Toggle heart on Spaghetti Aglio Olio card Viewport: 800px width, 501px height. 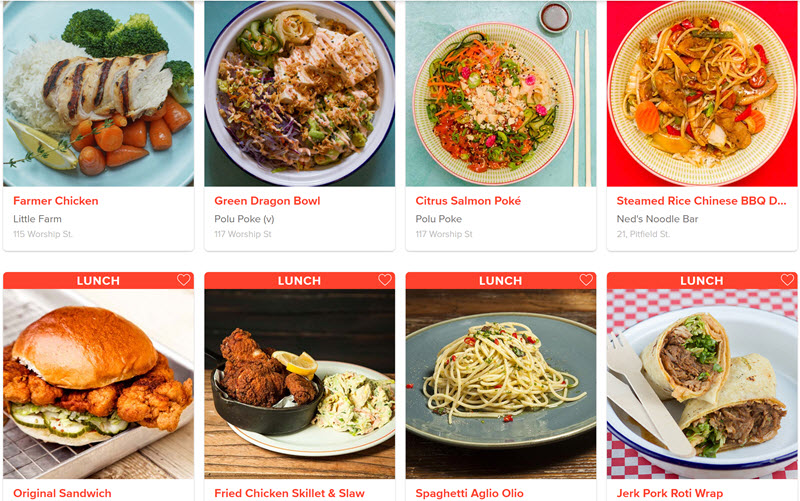(x=586, y=280)
